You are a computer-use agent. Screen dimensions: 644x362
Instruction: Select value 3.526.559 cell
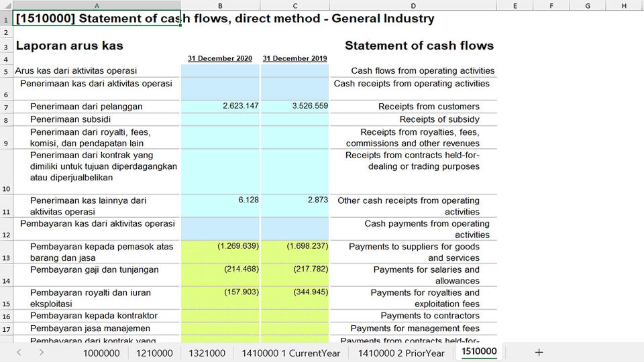point(295,107)
